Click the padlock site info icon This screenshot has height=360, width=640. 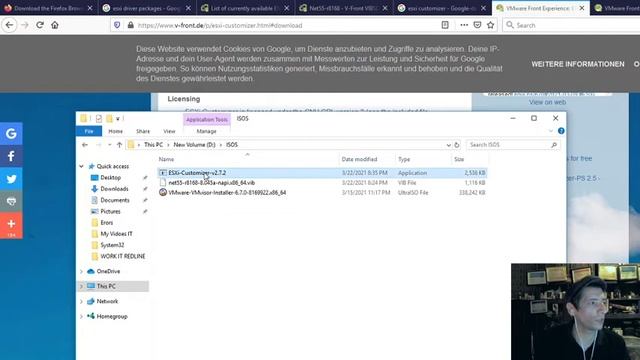(x=131, y=25)
